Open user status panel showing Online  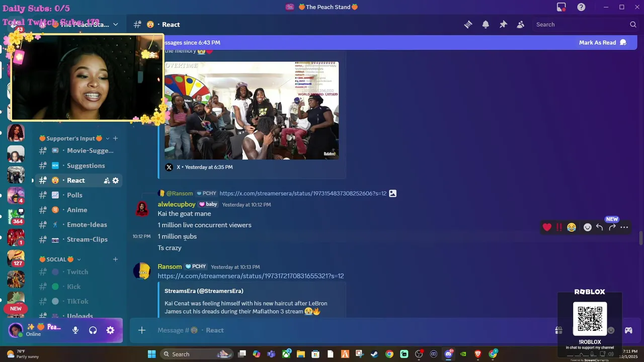coord(36,330)
